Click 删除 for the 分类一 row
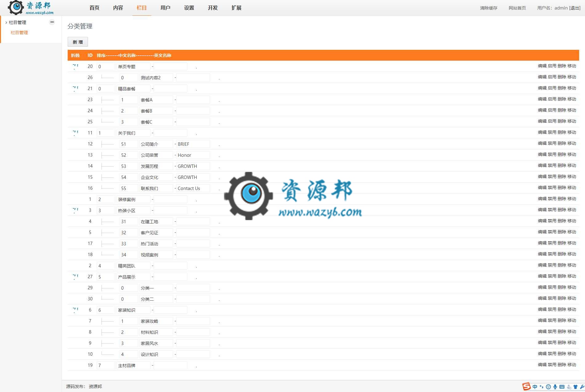The height and width of the screenshot is (392, 585). click(562, 287)
